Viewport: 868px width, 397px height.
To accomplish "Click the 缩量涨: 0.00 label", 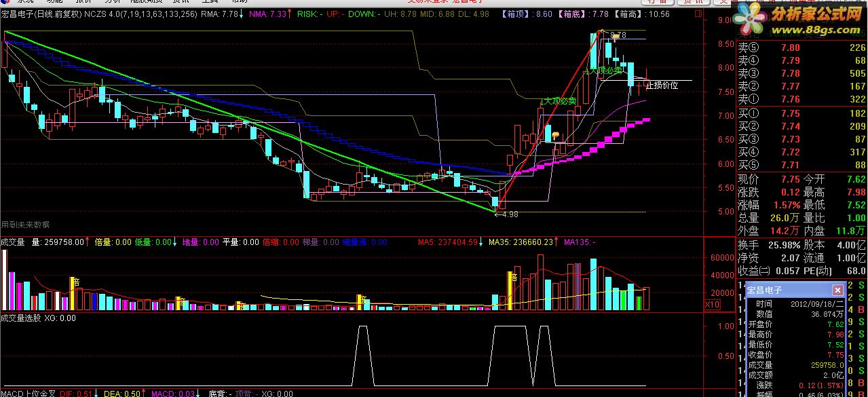I will 365,242.
